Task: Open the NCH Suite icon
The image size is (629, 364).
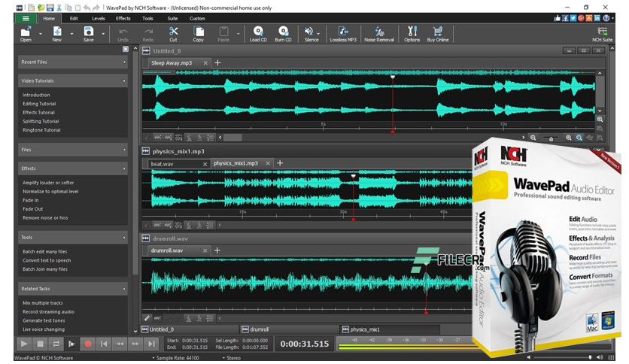Action: tap(602, 32)
